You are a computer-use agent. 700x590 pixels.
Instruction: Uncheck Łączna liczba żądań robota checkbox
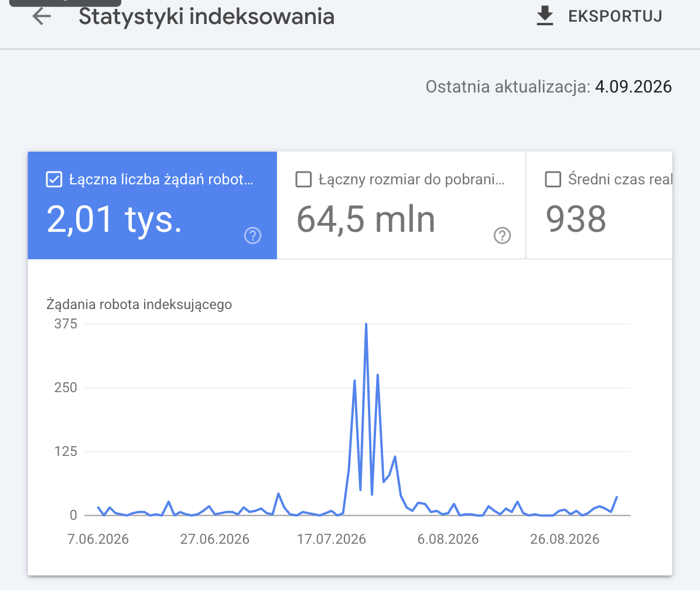coord(54,179)
